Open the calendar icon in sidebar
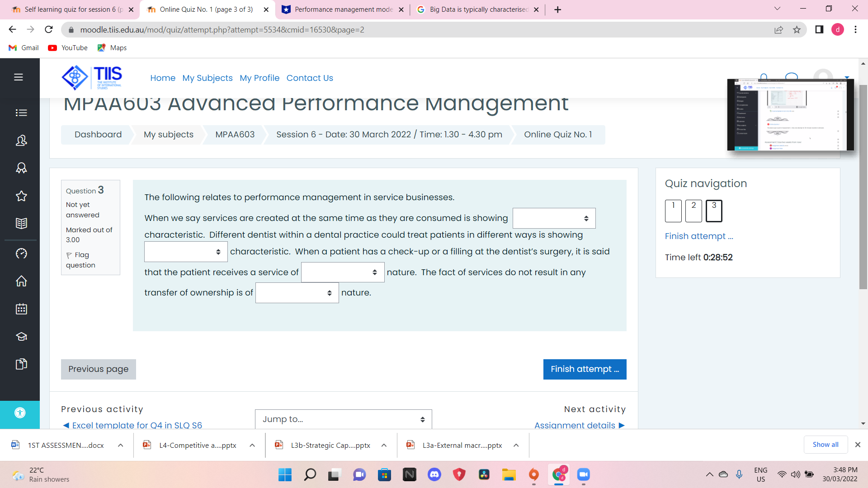This screenshot has width=868, height=488. [x=21, y=309]
